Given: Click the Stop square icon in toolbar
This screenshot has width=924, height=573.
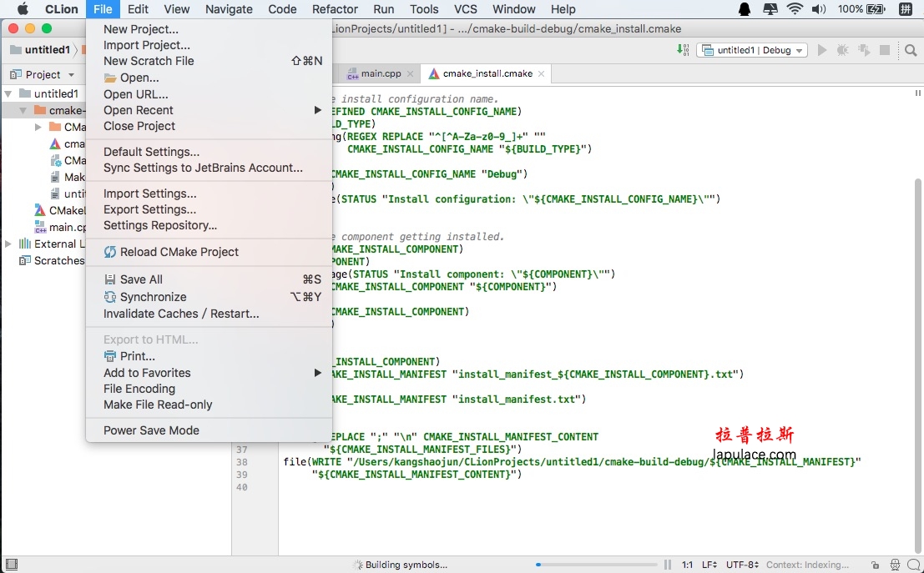Looking at the screenshot, I should tap(885, 51).
